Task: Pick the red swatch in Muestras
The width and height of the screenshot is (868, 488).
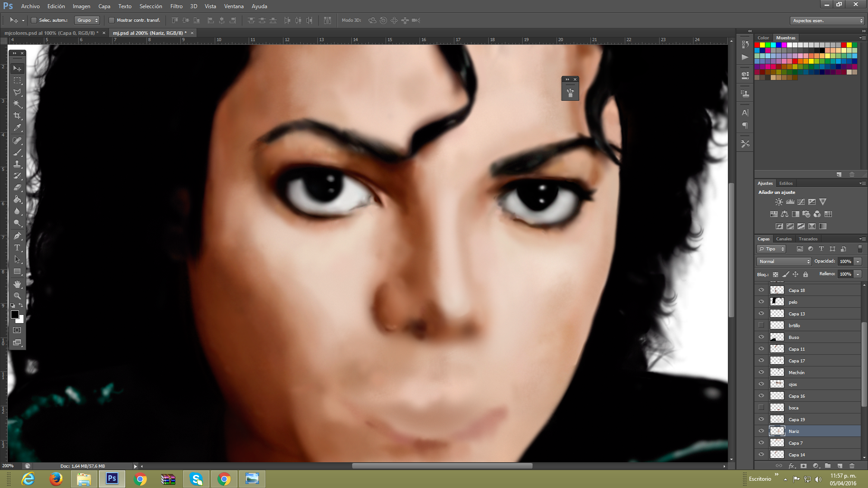Action: pyautogui.click(x=757, y=45)
